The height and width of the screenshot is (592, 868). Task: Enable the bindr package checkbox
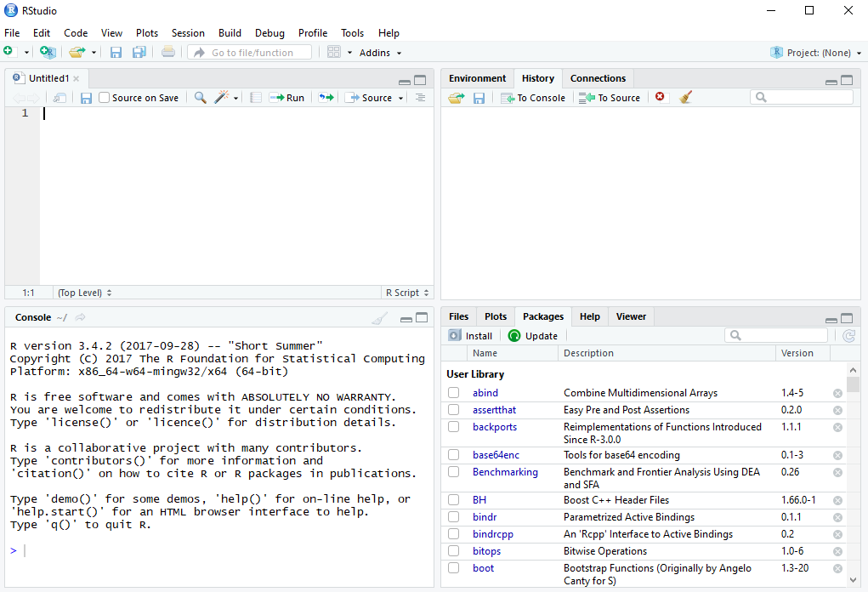coord(454,516)
